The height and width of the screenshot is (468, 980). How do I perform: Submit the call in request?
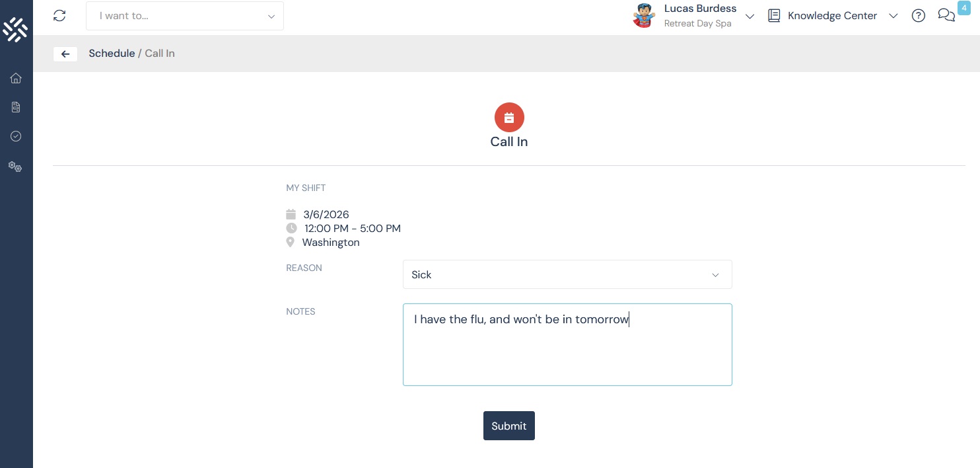(x=509, y=426)
